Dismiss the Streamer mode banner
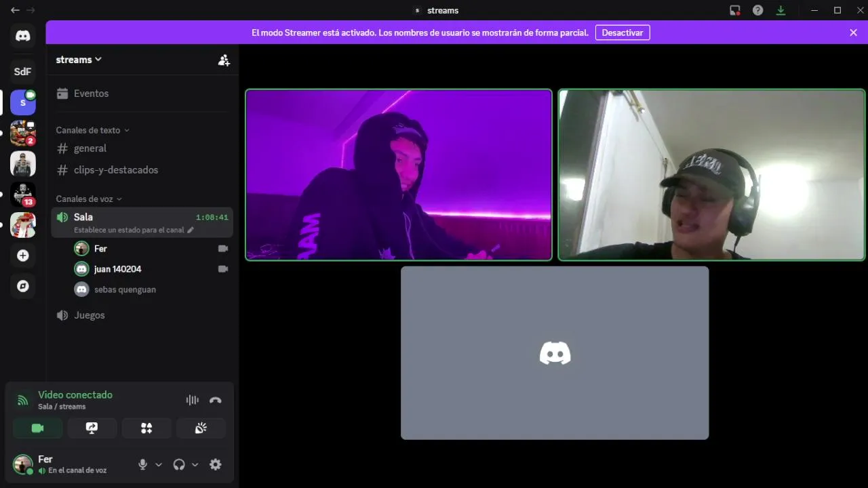This screenshot has width=868, height=488. pos(853,33)
